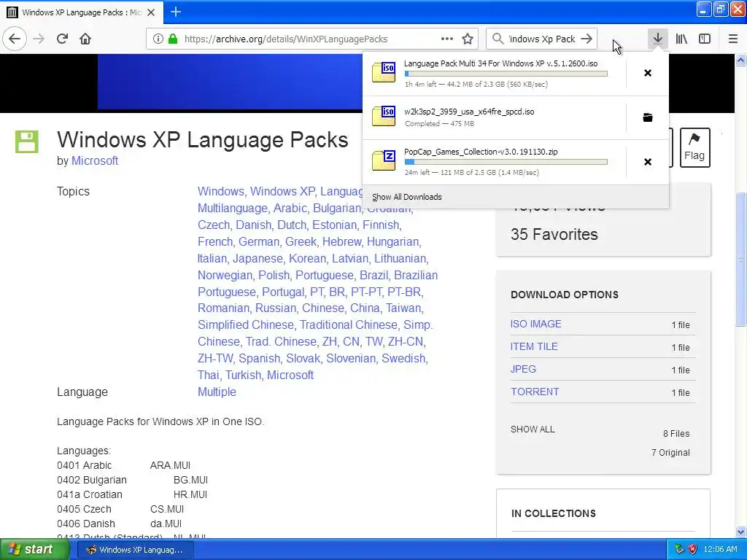Viewport: 747px width, 560px height.
Task: Open the Library bookshelf icon
Action: [681, 39]
